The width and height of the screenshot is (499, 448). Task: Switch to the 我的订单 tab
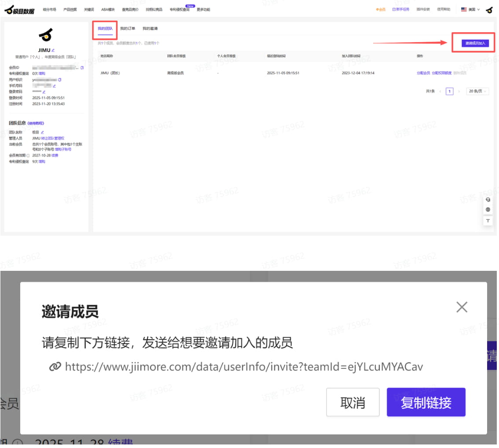pos(128,28)
